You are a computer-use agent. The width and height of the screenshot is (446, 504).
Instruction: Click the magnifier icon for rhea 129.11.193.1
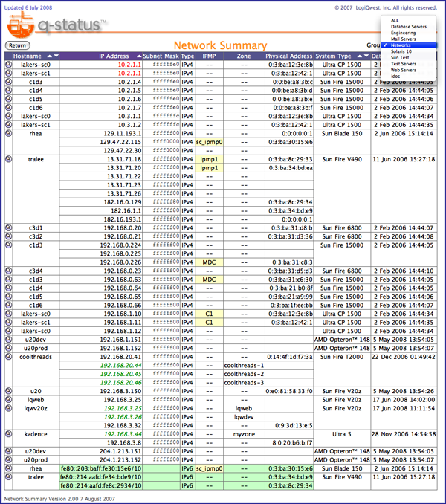tap(9, 133)
